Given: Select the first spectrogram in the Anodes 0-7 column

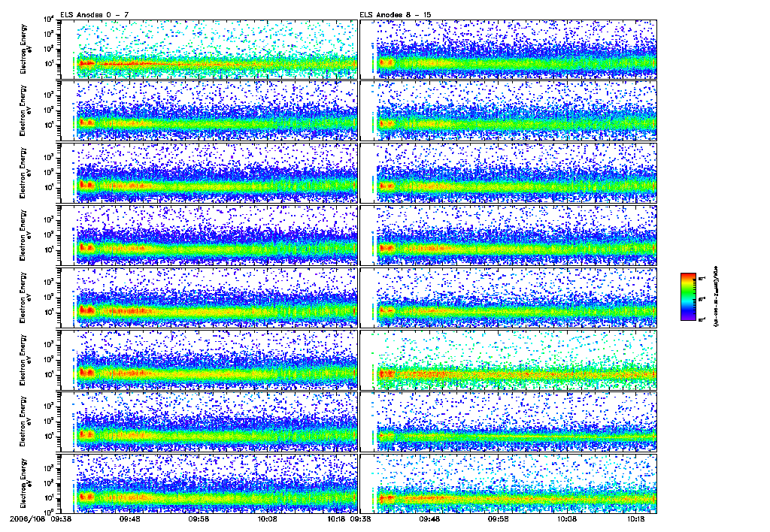Looking at the screenshot, I should (x=209, y=49).
